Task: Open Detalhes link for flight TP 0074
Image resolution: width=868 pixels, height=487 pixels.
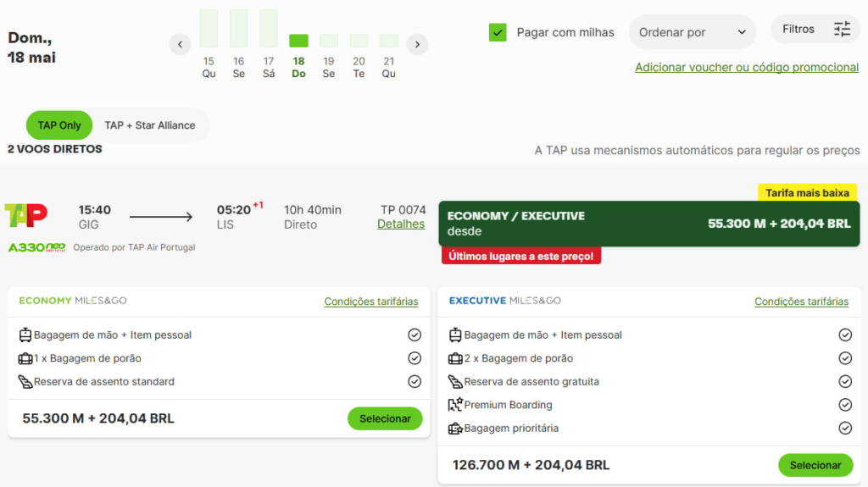Action: tap(401, 224)
